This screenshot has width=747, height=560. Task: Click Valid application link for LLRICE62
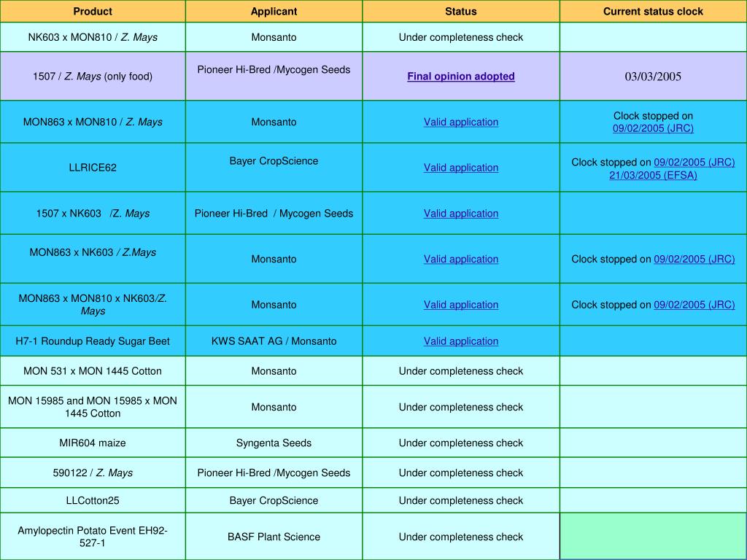(x=461, y=168)
